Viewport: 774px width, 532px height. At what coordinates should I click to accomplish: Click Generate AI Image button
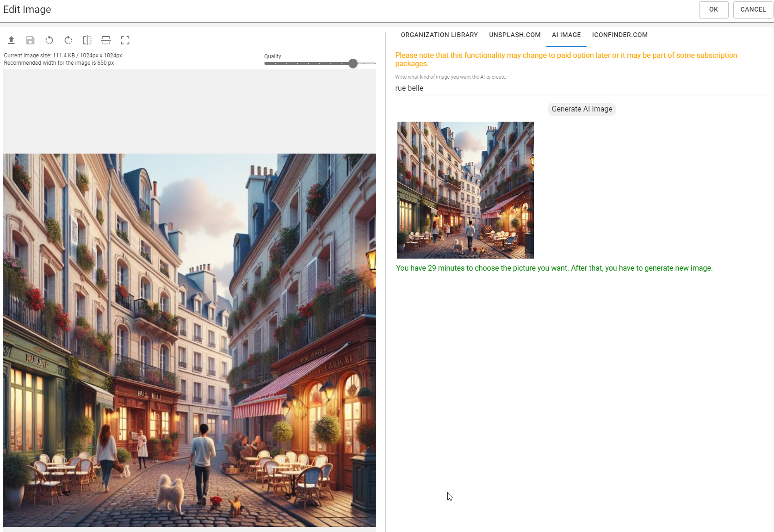point(582,109)
